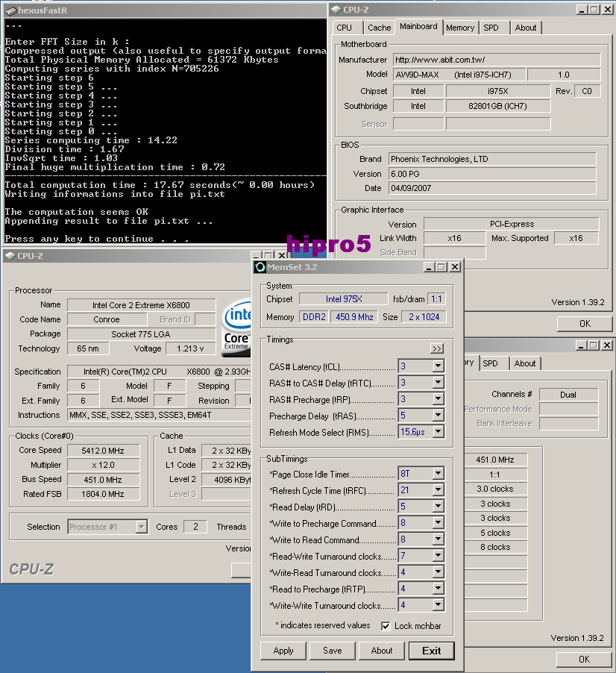This screenshot has height=673, width=616.
Task: Click the Intel Core Extreme logo
Action: pyautogui.click(x=236, y=328)
